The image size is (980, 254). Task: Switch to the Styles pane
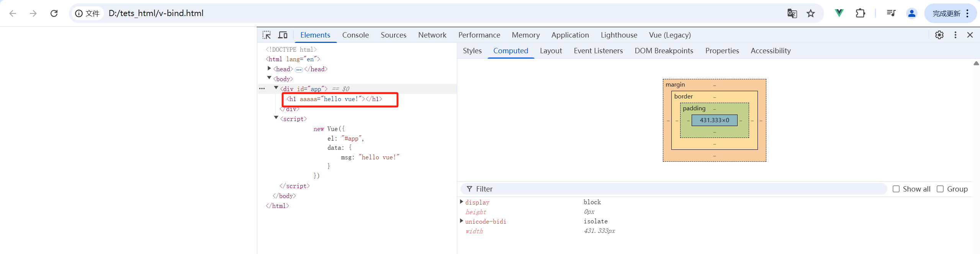pyautogui.click(x=472, y=51)
